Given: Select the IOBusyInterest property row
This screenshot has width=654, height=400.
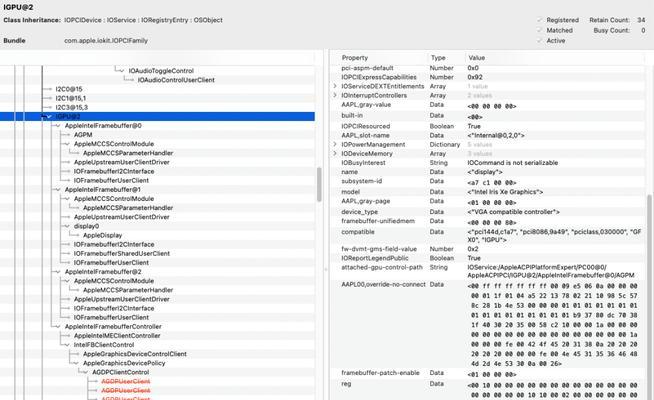Looking at the screenshot, I should coord(488,163).
